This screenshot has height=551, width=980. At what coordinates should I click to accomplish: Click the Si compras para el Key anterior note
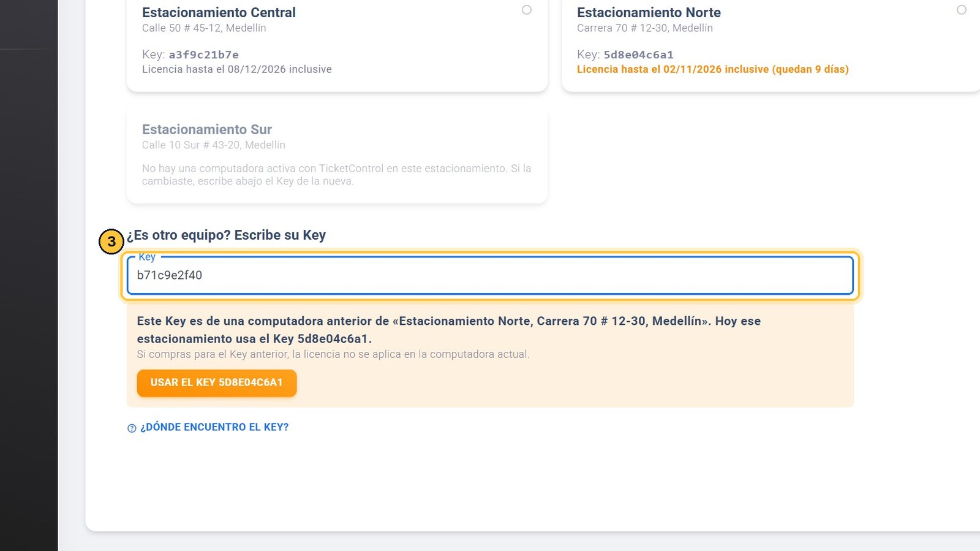(x=333, y=354)
